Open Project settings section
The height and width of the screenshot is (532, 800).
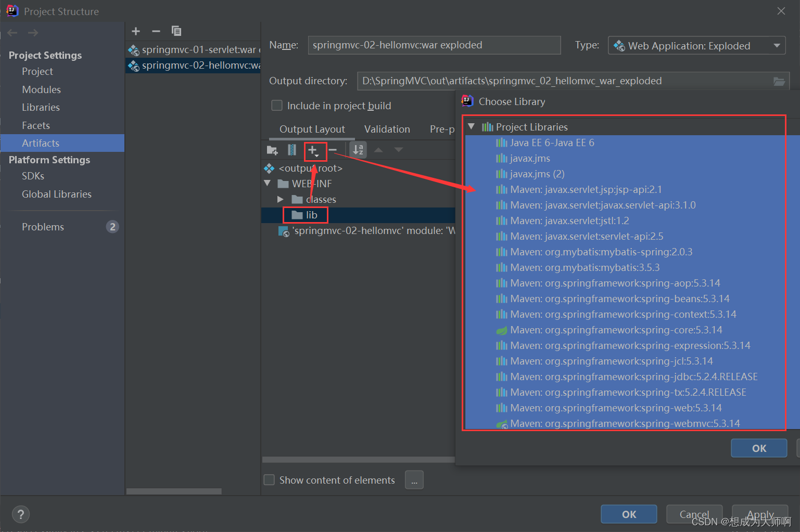(37, 71)
